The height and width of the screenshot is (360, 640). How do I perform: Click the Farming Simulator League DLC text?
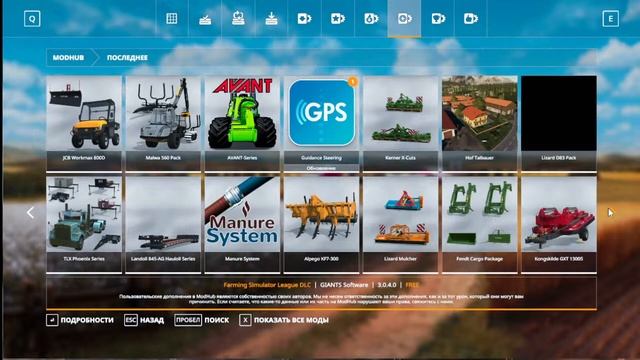point(267,285)
